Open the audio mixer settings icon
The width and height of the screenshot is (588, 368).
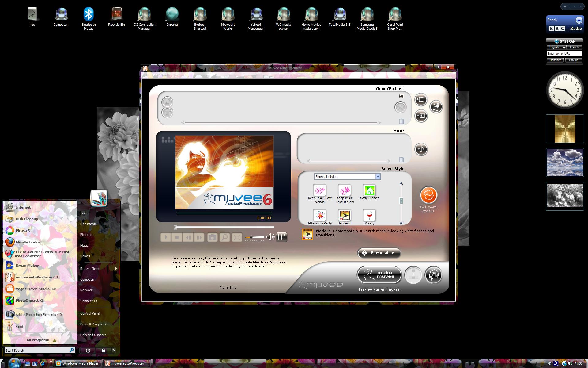(x=281, y=237)
